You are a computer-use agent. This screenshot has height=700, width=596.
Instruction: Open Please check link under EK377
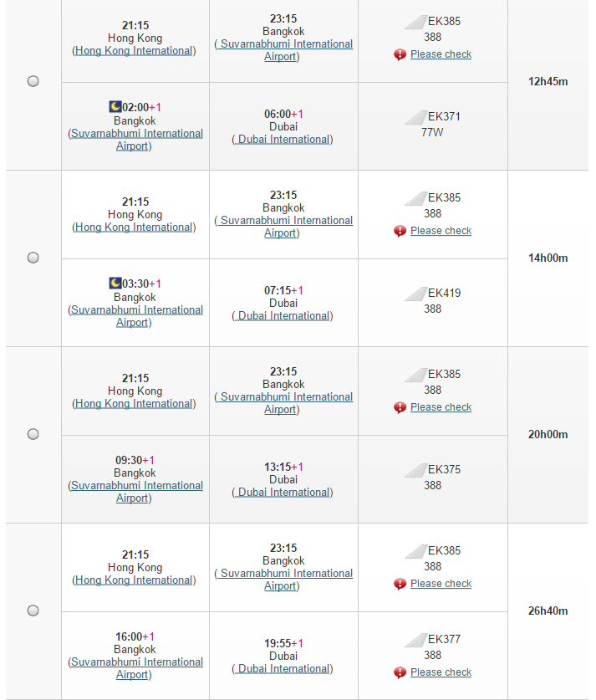[441, 672]
